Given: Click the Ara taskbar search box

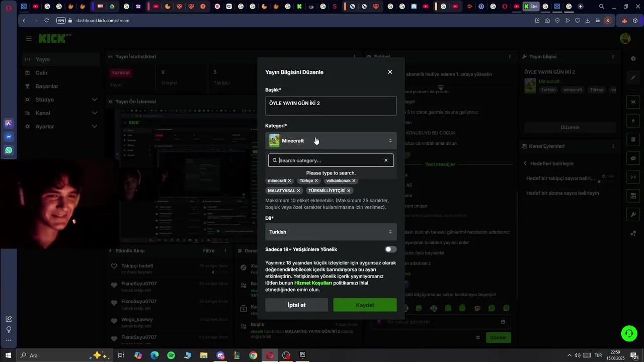Looking at the screenshot, I should [65, 355].
